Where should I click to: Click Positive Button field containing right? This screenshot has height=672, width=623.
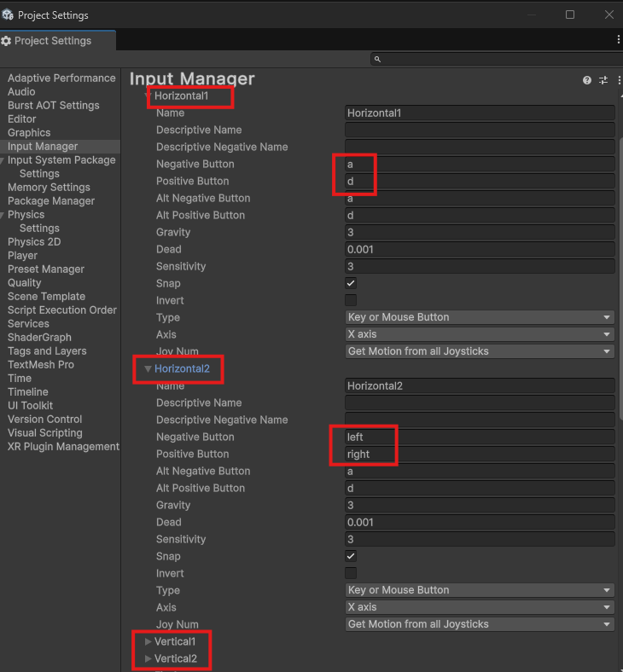[480, 455]
